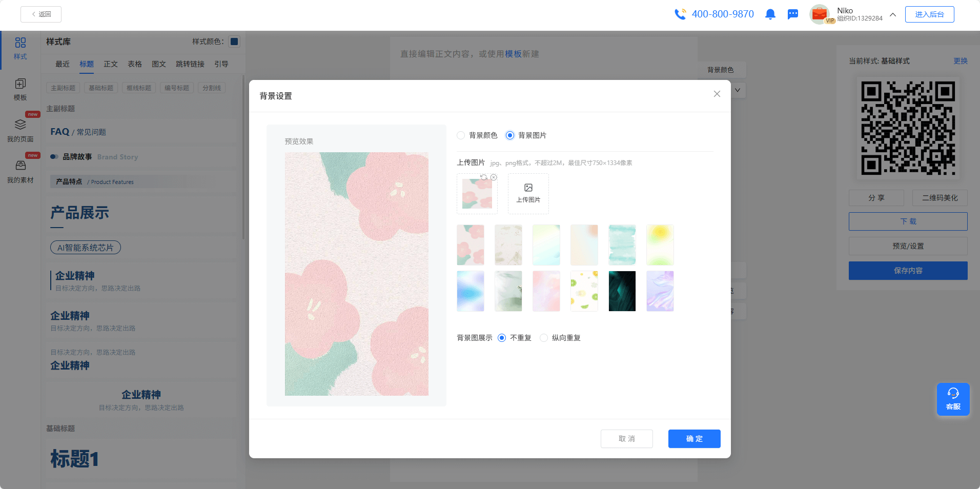Switch to the 表格 tab
Image resolution: width=980 pixels, height=489 pixels.
pyautogui.click(x=135, y=64)
